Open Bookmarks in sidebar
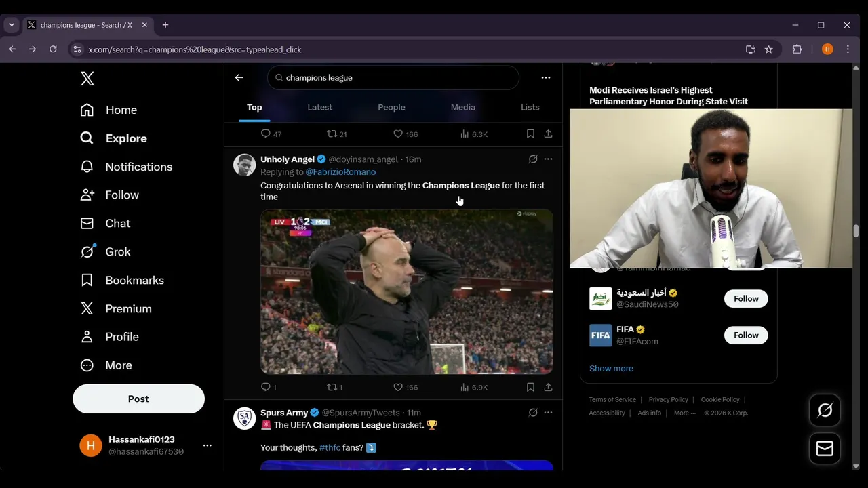The height and width of the screenshot is (488, 868). click(x=122, y=281)
